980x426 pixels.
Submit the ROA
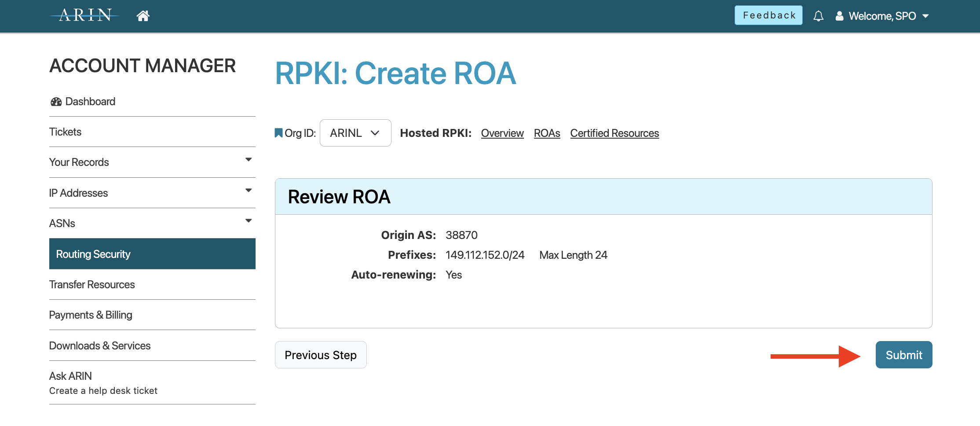click(x=904, y=355)
